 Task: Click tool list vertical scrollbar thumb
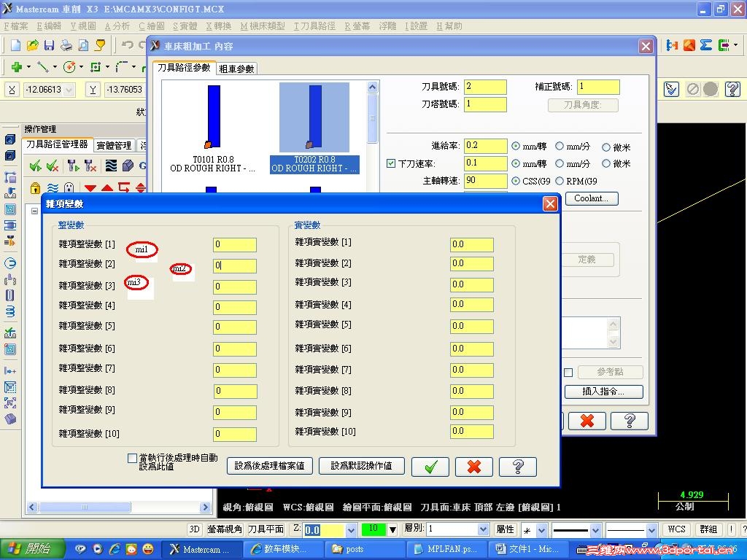click(x=373, y=118)
